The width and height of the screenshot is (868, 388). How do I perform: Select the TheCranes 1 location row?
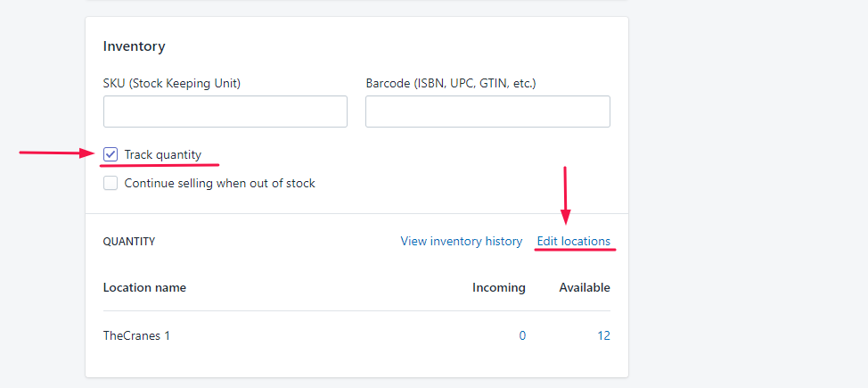click(136, 335)
